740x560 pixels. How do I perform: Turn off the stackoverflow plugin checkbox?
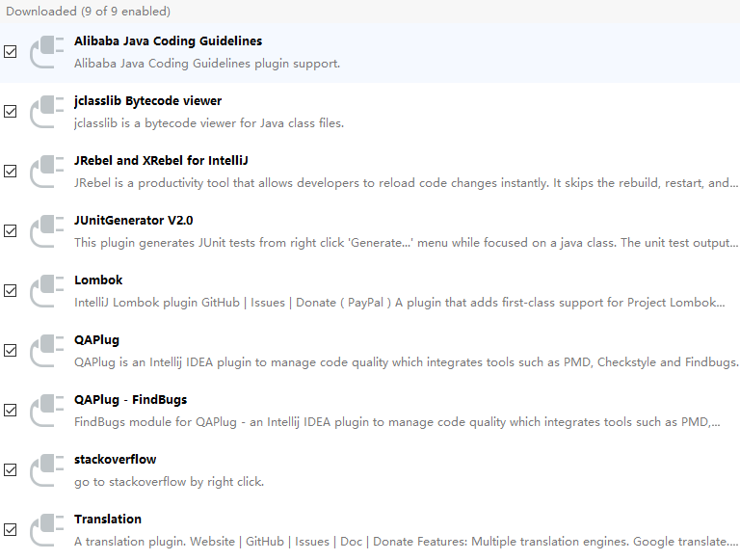pos(11,470)
